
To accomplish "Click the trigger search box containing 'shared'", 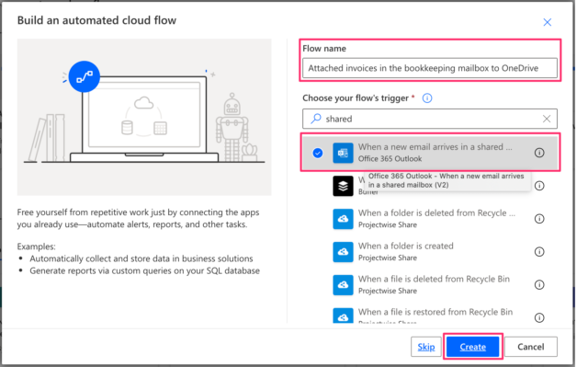I will 430,119.
